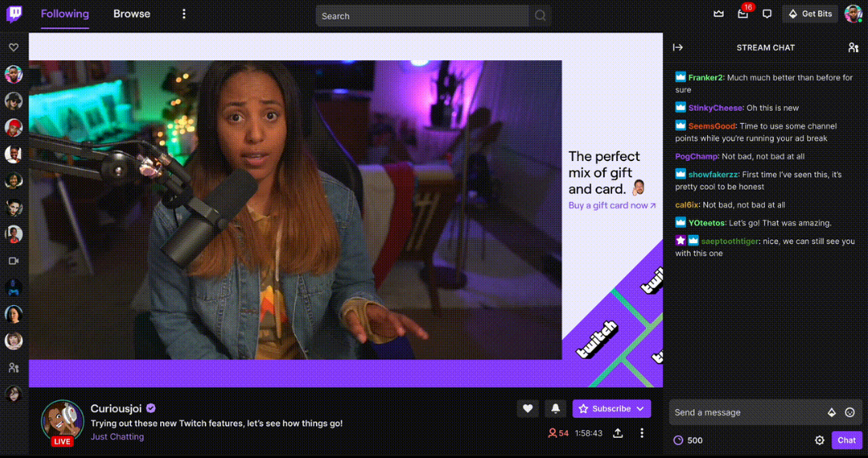This screenshot has height=458, width=868.
Task: Expand the Subscribe button dropdown arrow
Action: [x=640, y=408]
